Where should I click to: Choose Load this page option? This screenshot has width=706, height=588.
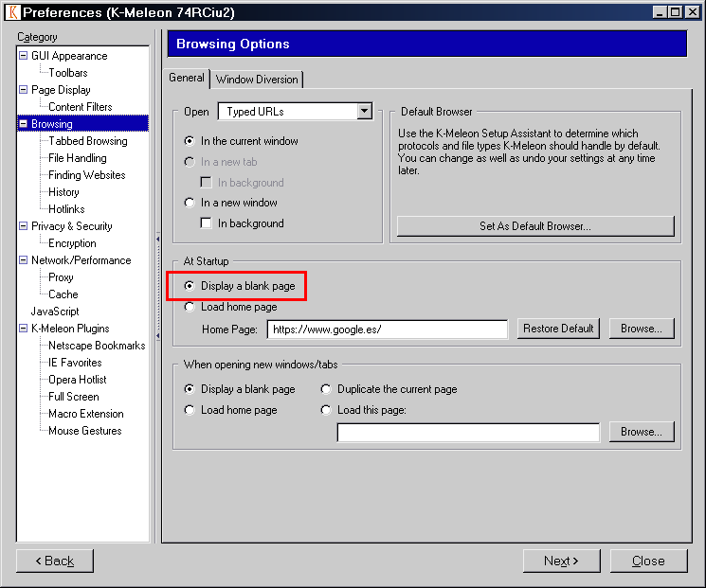click(x=363, y=410)
